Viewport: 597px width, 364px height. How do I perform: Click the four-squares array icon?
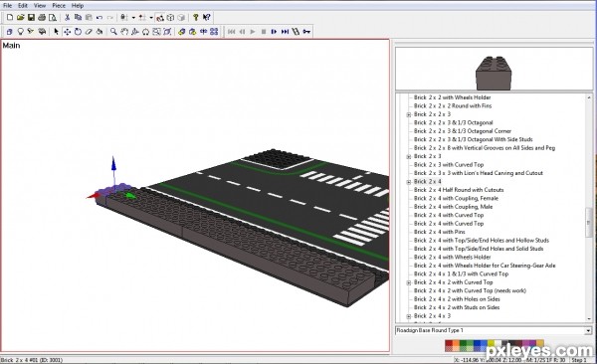(214, 32)
